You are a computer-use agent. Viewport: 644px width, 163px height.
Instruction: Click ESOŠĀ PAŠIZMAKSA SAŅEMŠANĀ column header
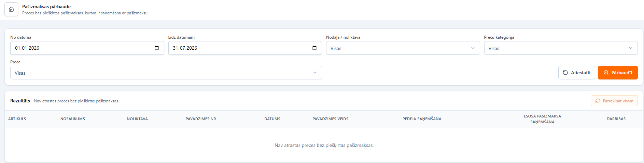click(x=542, y=119)
